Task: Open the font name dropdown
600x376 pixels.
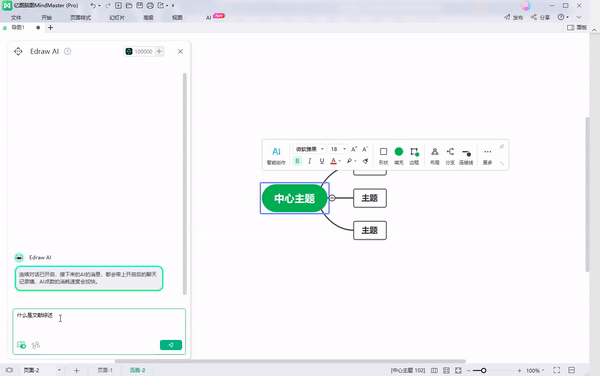Action: pyautogui.click(x=310, y=149)
